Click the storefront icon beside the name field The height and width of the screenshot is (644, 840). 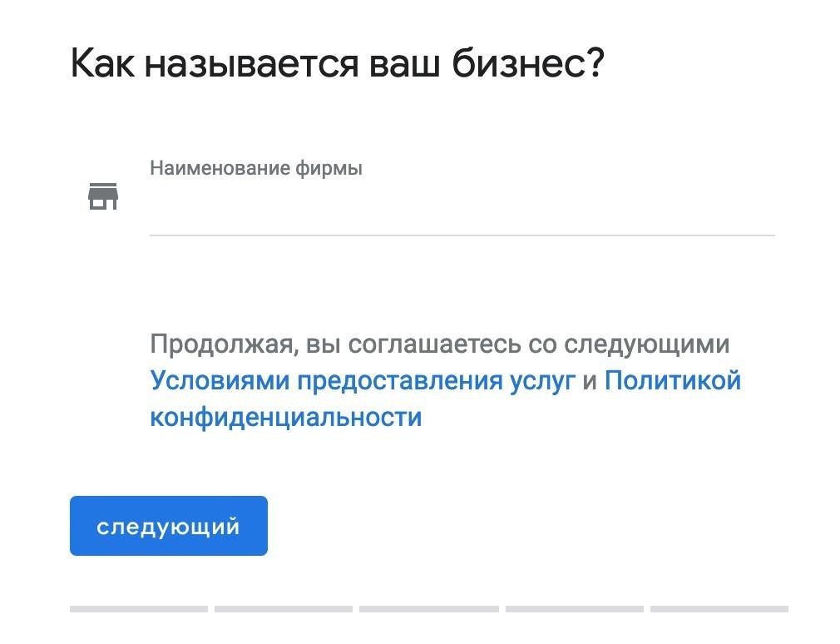tap(103, 196)
